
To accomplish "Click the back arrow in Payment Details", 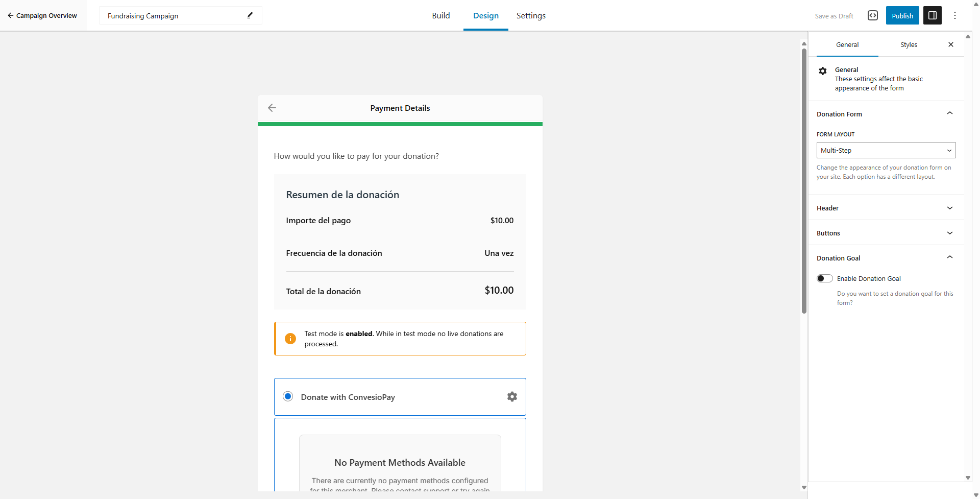I will tap(272, 108).
